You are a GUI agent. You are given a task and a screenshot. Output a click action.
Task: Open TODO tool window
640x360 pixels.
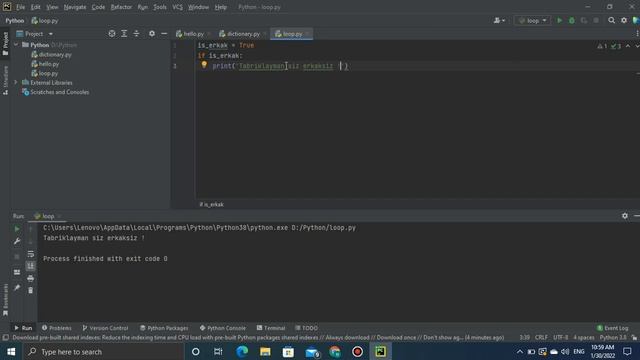coord(307,328)
